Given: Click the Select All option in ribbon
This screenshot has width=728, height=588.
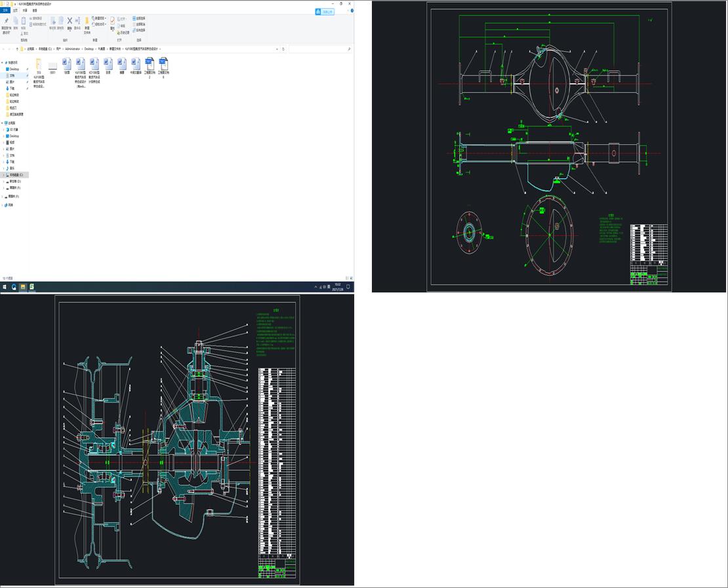Looking at the screenshot, I should [139, 18].
